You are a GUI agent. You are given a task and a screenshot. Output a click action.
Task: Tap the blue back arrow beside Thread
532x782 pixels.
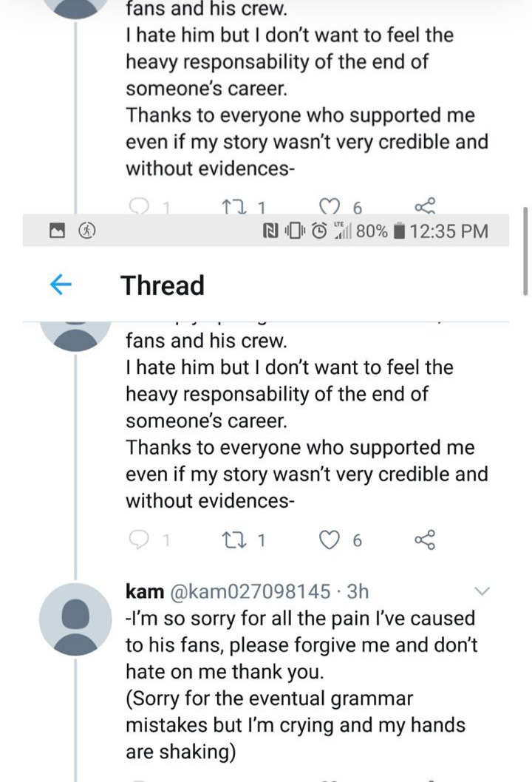pos(60,285)
